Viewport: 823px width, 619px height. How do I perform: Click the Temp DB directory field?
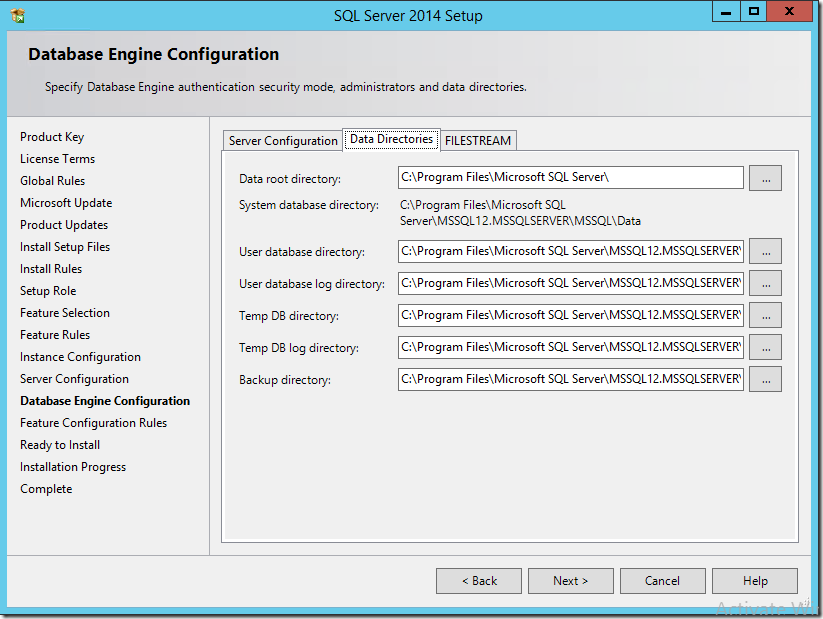(571, 316)
